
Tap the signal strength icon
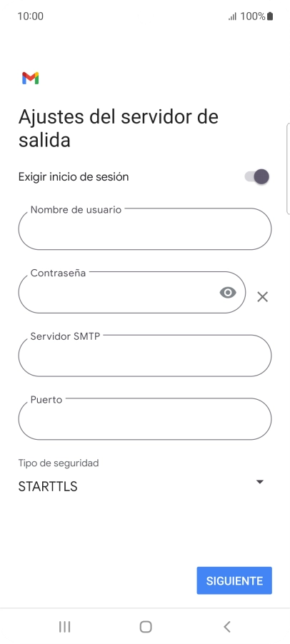click(x=232, y=16)
